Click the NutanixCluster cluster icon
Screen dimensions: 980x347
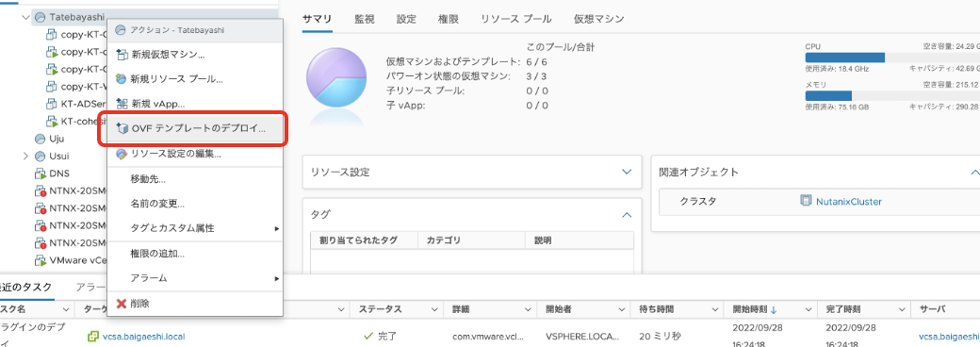(807, 202)
